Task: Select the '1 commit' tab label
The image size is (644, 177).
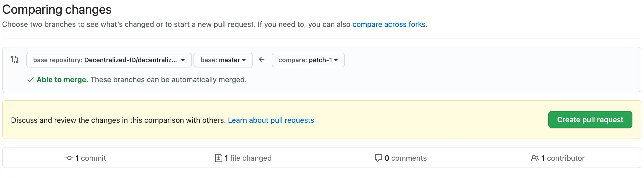Action: (91, 158)
